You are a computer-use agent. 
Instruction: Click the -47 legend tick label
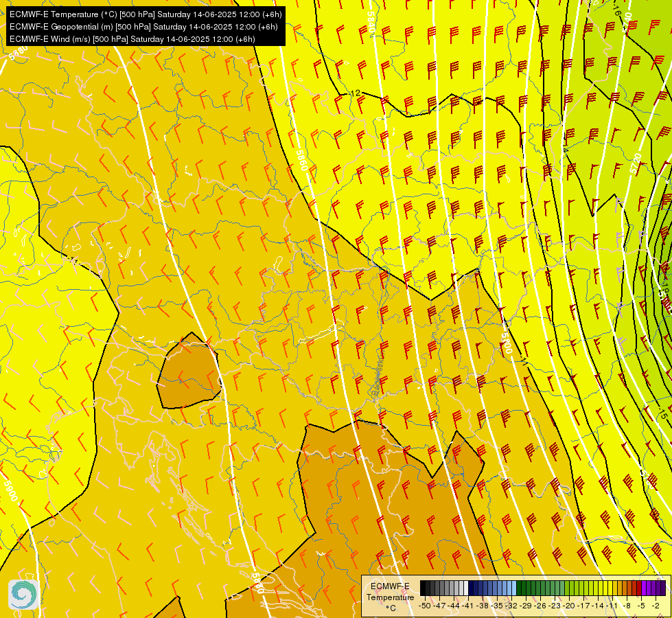[439, 606]
